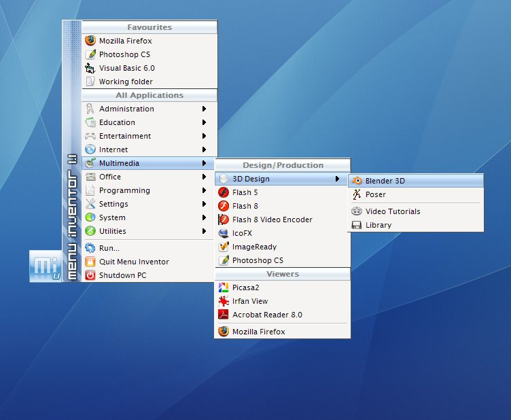The width and height of the screenshot is (511, 420).
Task: Click the Administration category icon
Action: 90,109
